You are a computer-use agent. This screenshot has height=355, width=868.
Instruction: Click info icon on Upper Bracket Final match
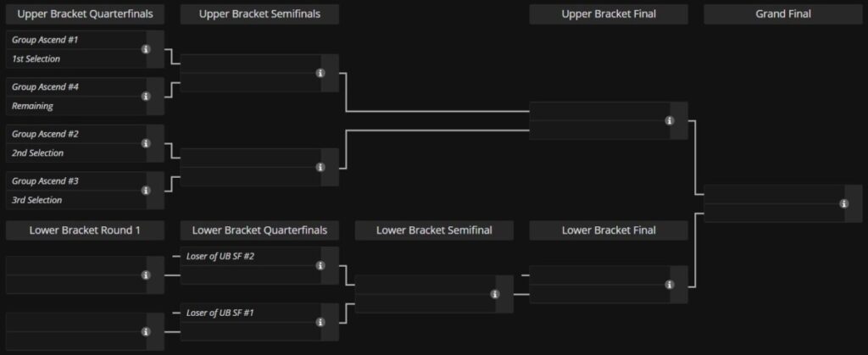pos(670,120)
